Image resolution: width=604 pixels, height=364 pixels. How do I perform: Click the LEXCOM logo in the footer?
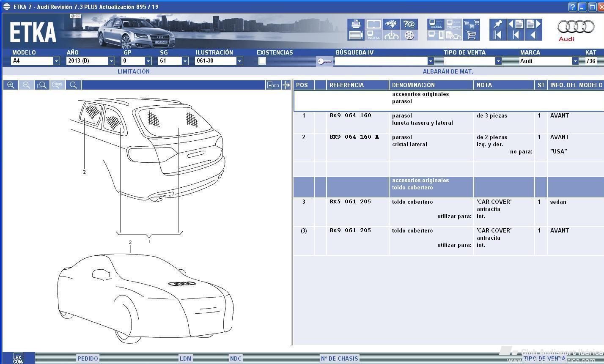(x=18, y=359)
